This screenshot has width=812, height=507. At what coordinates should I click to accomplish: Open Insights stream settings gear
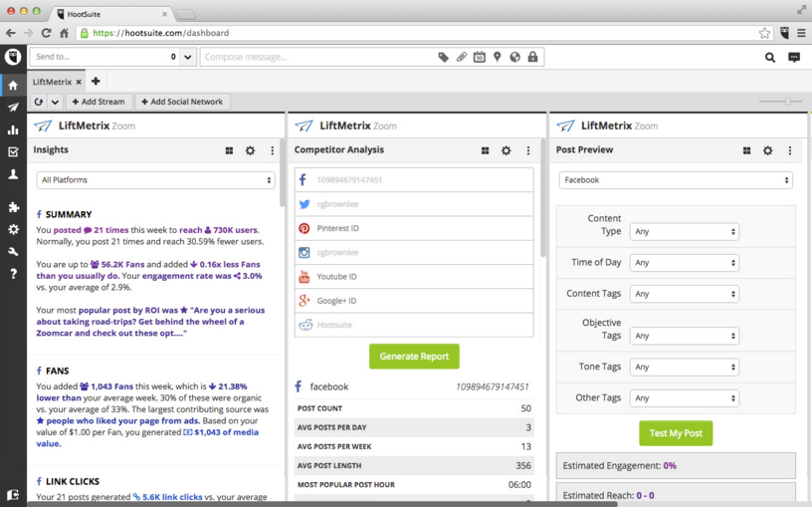pos(250,150)
